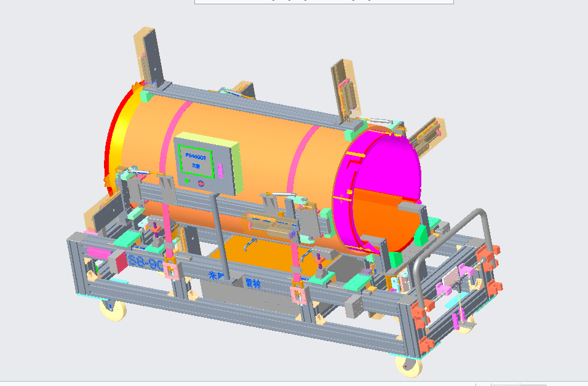Select the crimson block on left frame rail

click(119, 261)
